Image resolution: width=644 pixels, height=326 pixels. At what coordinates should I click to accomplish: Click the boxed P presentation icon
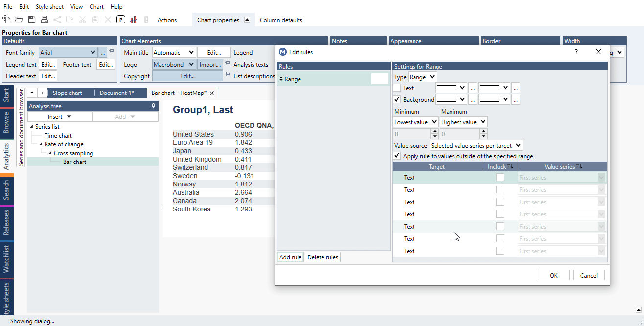pyautogui.click(x=120, y=20)
